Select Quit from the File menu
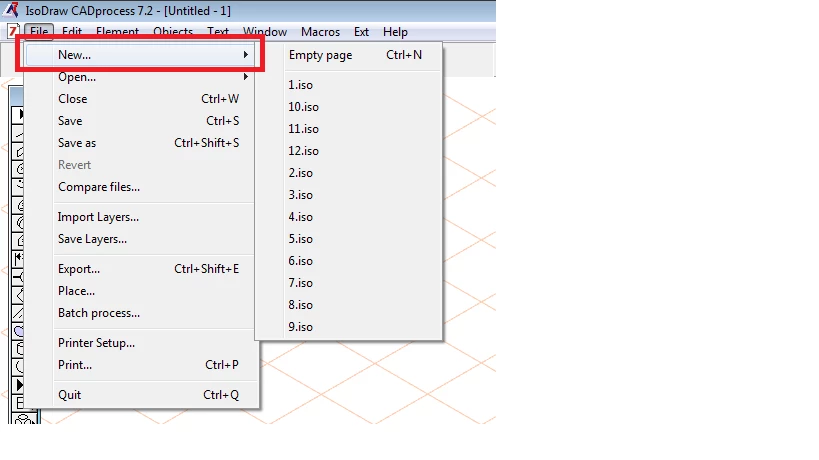This screenshot has height=460, width=819. point(140,395)
